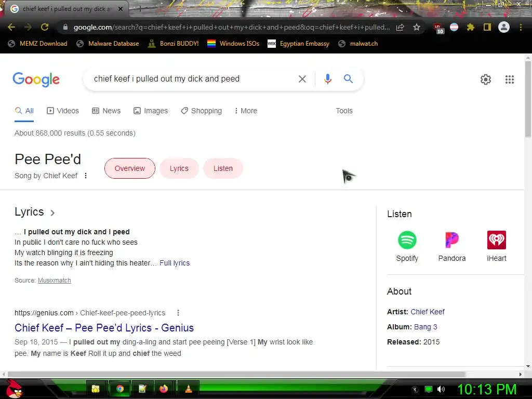This screenshot has height=399, width=532.
Task: Open the Angry Birds start button
Action: tap(14, 389)
